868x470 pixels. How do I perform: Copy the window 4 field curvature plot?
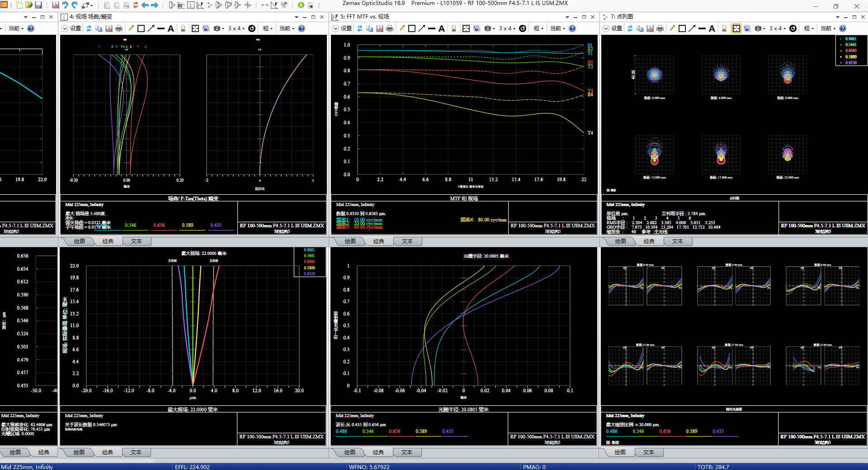point(99,28)
